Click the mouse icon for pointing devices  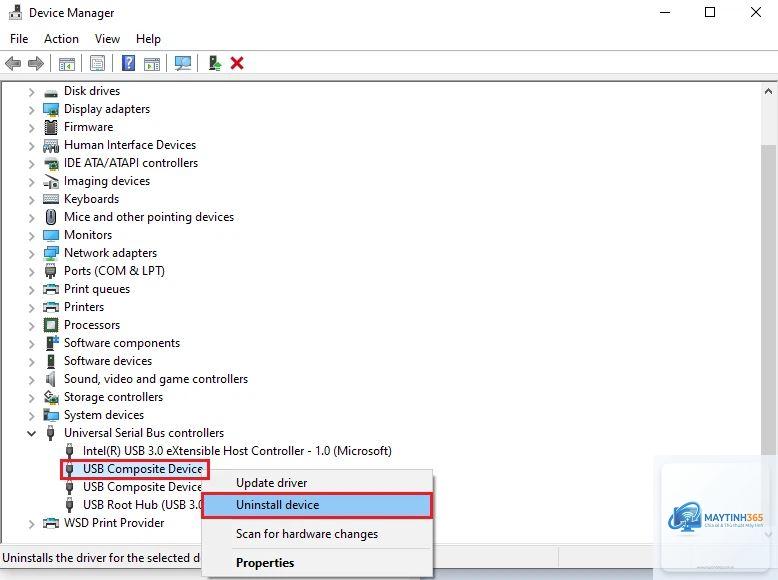point(51,217)
